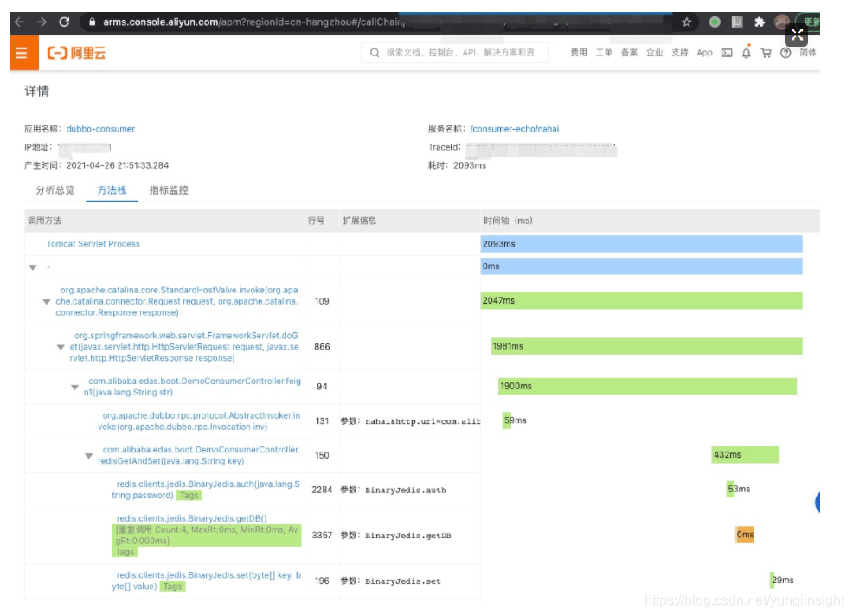
Task: Click the grey reader extension icon
Action: (737, 22)
